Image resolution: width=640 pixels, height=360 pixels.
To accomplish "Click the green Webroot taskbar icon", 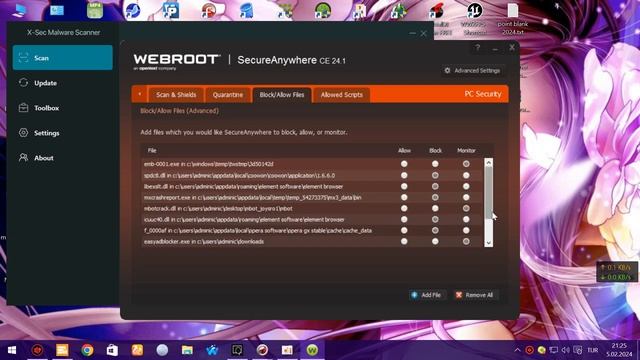I will tap(312, 350).
